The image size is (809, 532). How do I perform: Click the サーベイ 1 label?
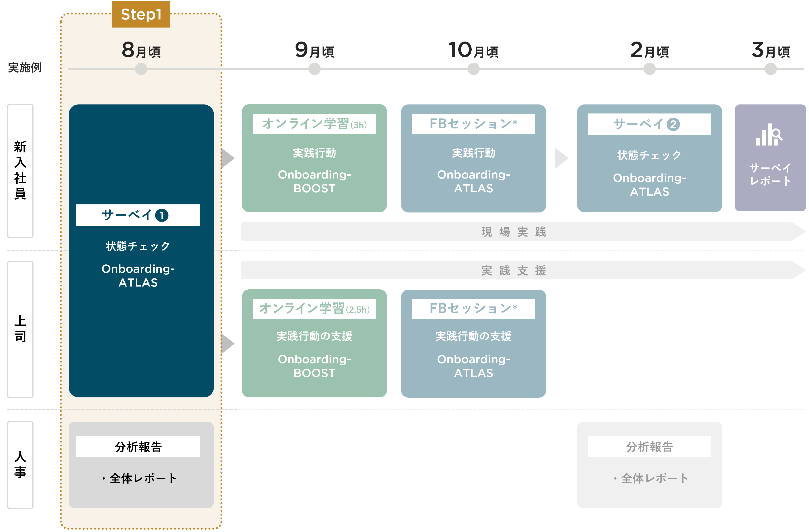[x=138, y=215]
